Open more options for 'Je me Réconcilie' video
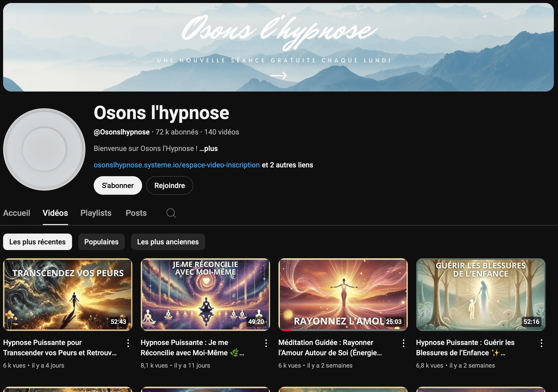Image resolution: width=558 pixels, height=392 pixels. [266, 343]
